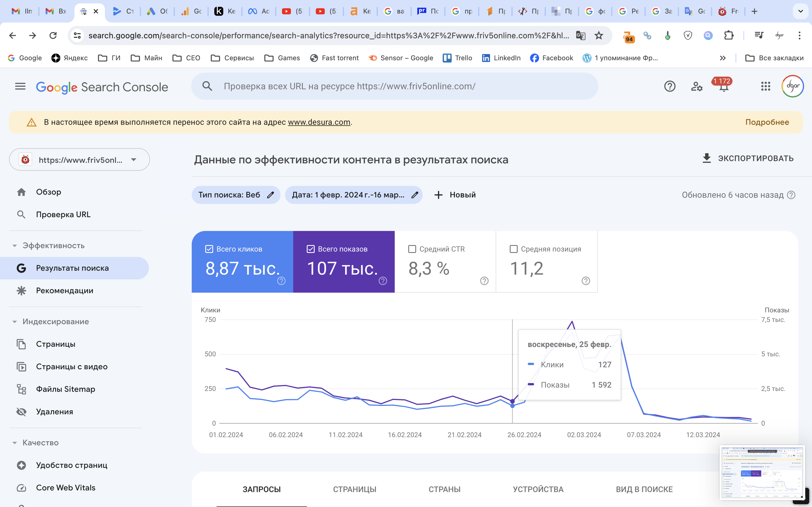Enable the Средняя позиция checkbox
Image resolution: width=812 pixels, height=507 pixels.
click(x=513, y=249)
